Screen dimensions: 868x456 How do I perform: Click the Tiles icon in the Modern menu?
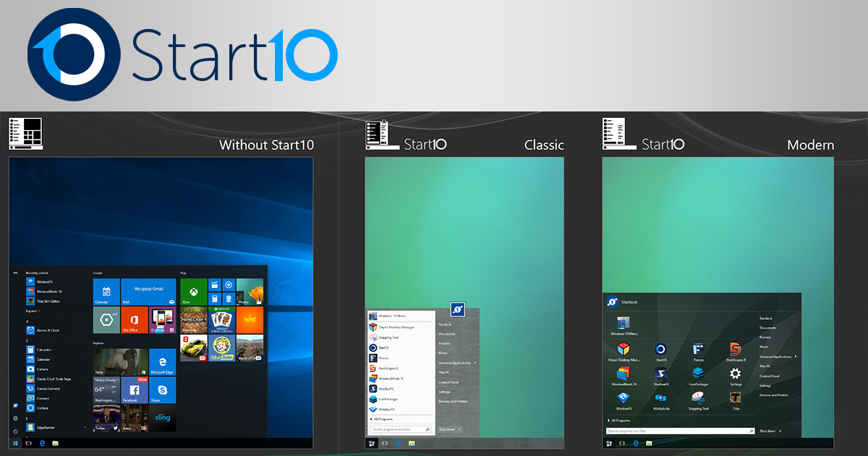(x=735, y=400)
